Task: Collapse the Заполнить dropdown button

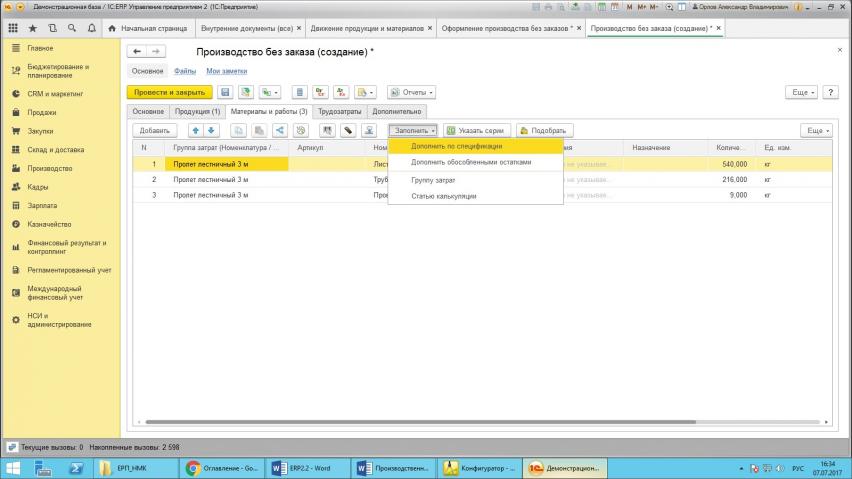Action: pyautogui.click(x=412, y=130)
